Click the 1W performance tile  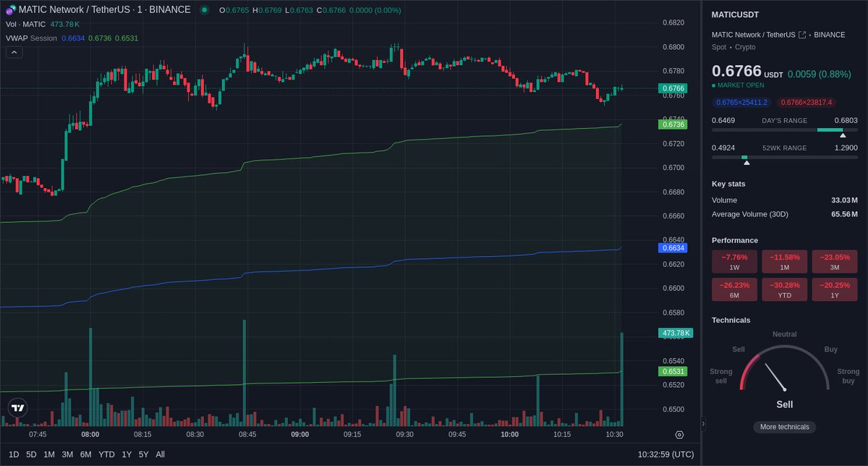tap(735, 261)
